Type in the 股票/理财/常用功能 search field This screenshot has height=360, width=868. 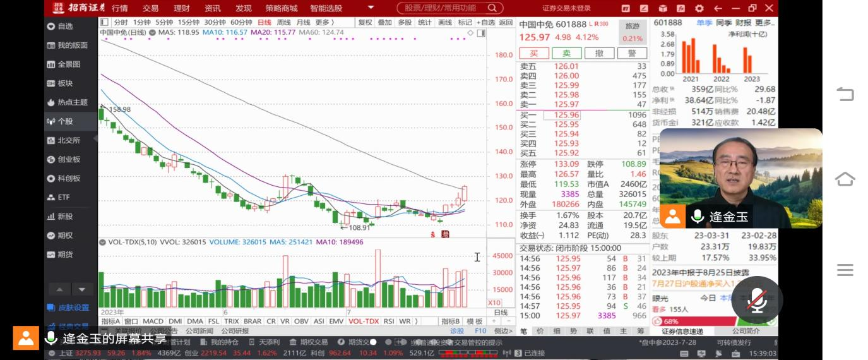440,8
